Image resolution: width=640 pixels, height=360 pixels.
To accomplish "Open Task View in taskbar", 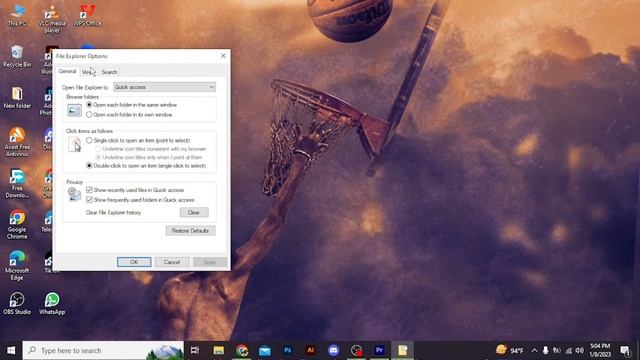I will tap(195, 350).
